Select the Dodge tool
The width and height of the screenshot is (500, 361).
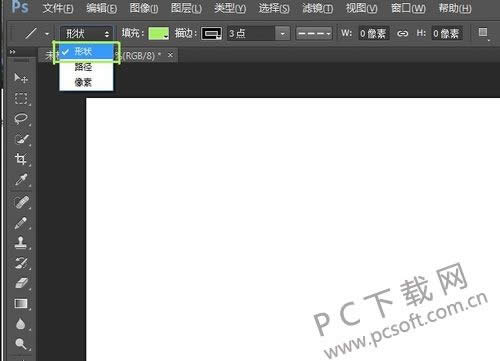point(21,344)
